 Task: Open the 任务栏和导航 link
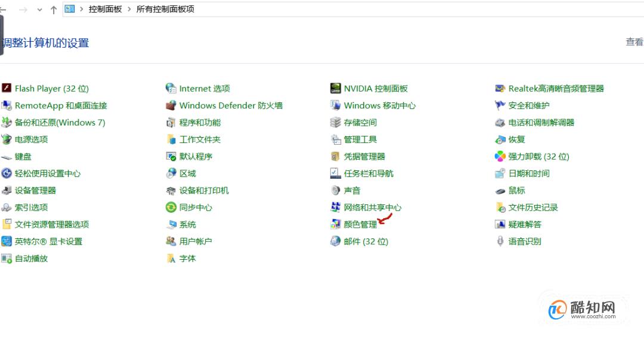[369, 173]
